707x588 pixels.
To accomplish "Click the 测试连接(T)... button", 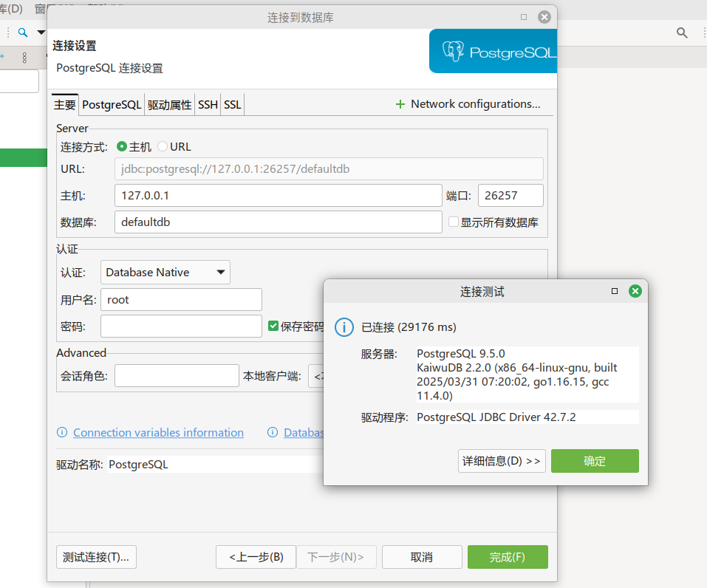I will click(x=96, y=557).
